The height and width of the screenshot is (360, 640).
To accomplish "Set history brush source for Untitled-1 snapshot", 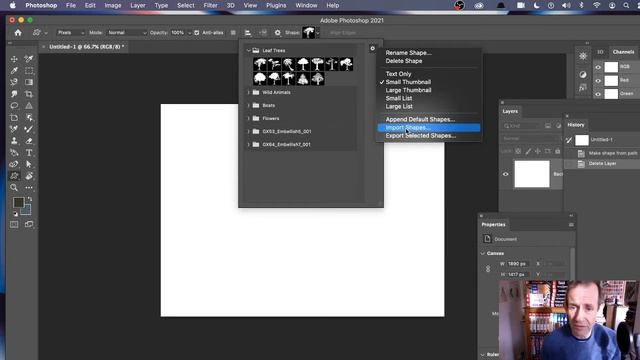I will coord(569,140).
